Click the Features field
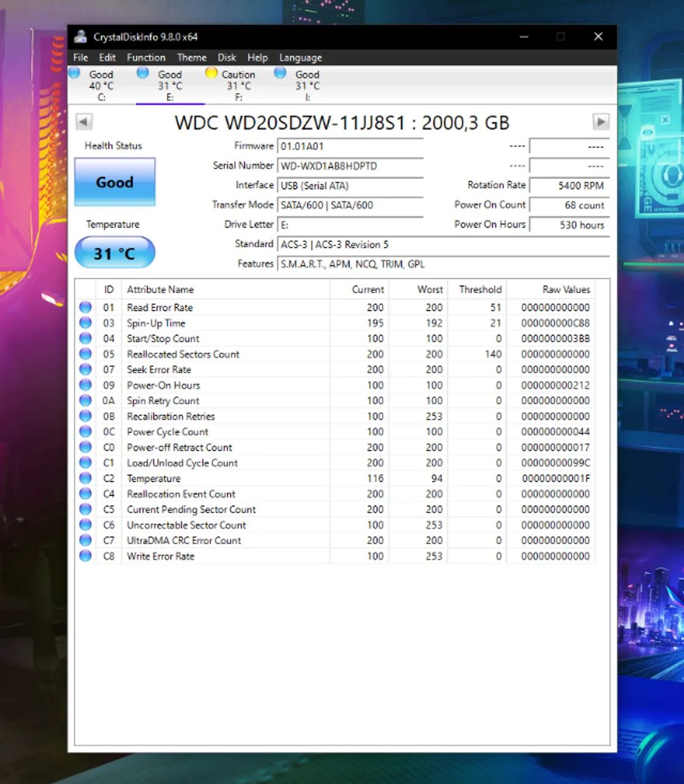The height and width of the screenshot is (784, 684). pyautogui.click(x=444, y=264)
